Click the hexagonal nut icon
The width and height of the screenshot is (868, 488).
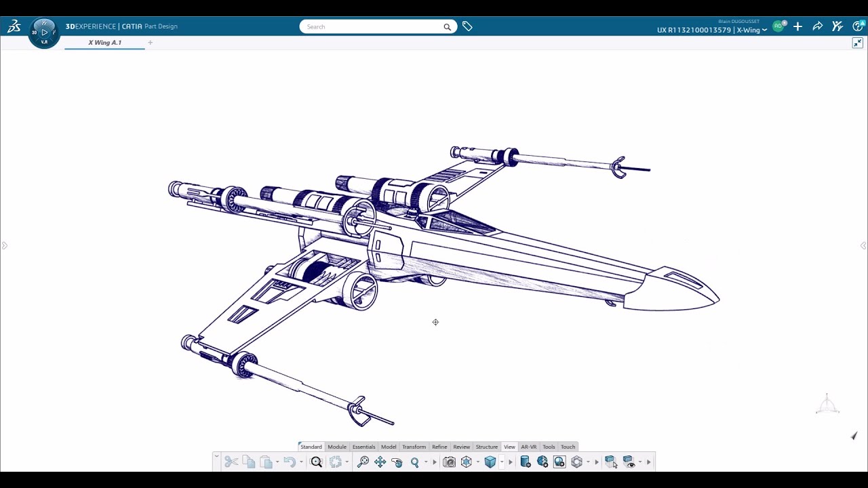(577, 462)
